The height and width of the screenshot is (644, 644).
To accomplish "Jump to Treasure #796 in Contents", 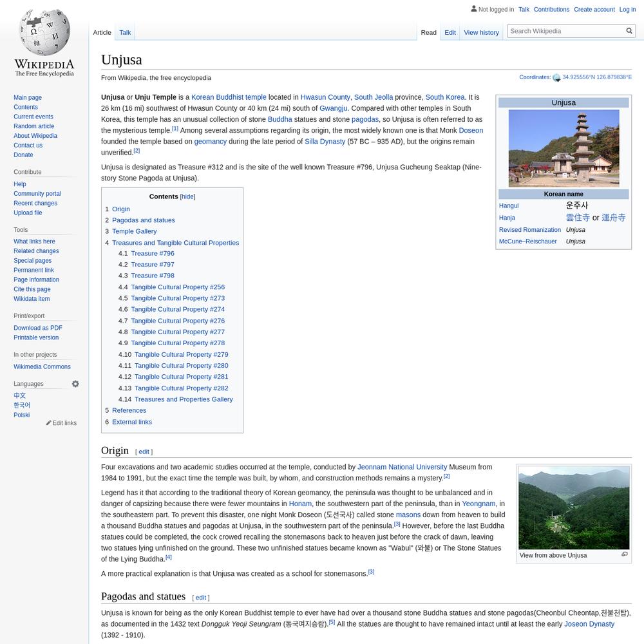I will (153, 253).
